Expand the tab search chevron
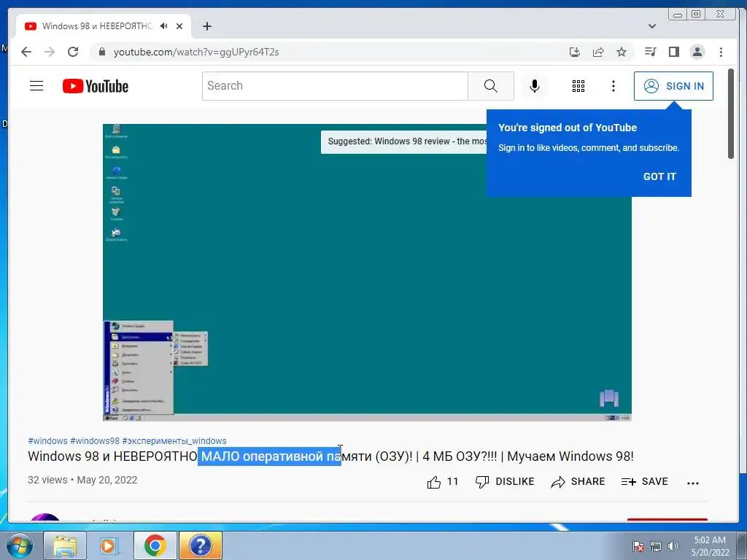Screen dimensions: 747x560 point(652,26)
